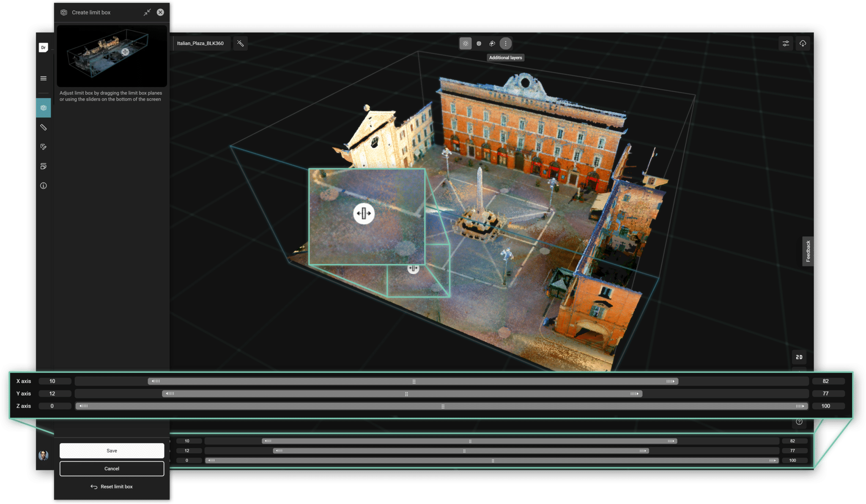
Task: Open display settings sliders icon top right
Action: point(786,43)
